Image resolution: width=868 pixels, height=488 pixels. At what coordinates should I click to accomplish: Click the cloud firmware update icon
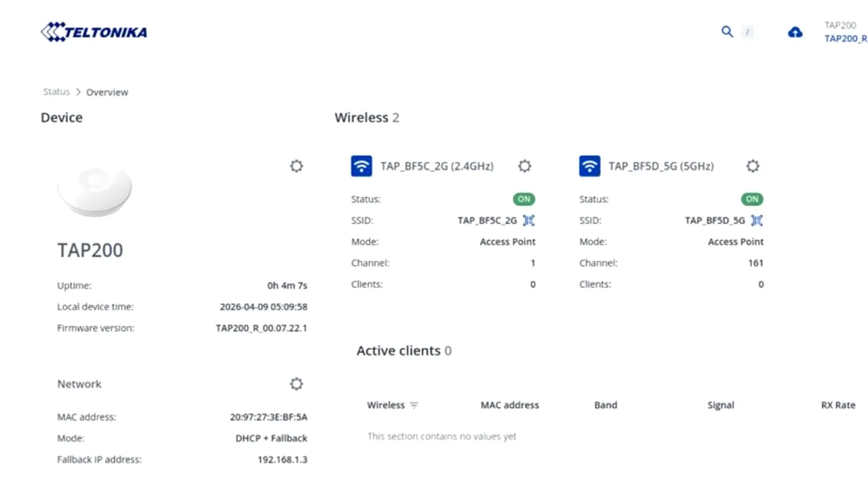(x=795, y=32)
